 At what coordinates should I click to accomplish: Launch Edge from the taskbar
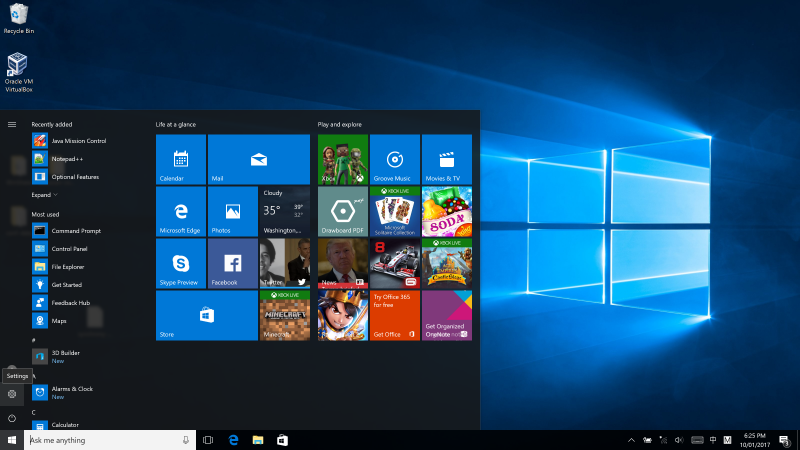click(x=233, y=440)
